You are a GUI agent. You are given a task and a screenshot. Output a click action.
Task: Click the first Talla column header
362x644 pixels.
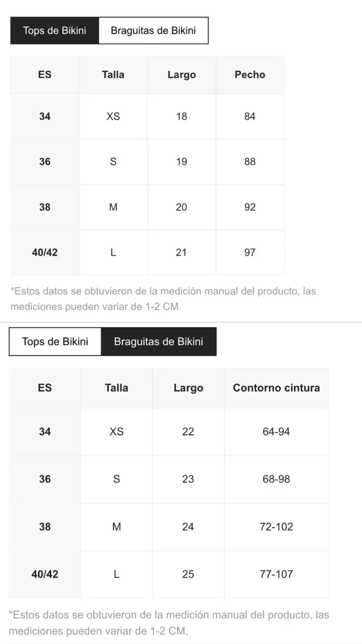click(113, 75)
